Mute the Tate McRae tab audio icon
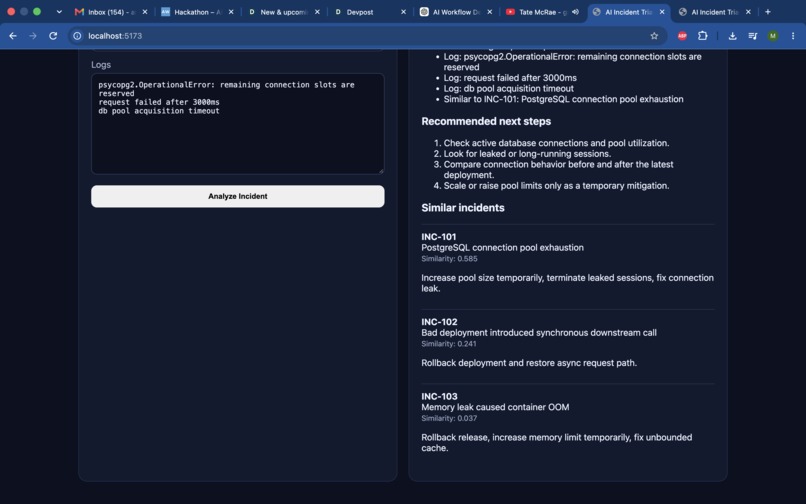 click(x=575, y=12)
